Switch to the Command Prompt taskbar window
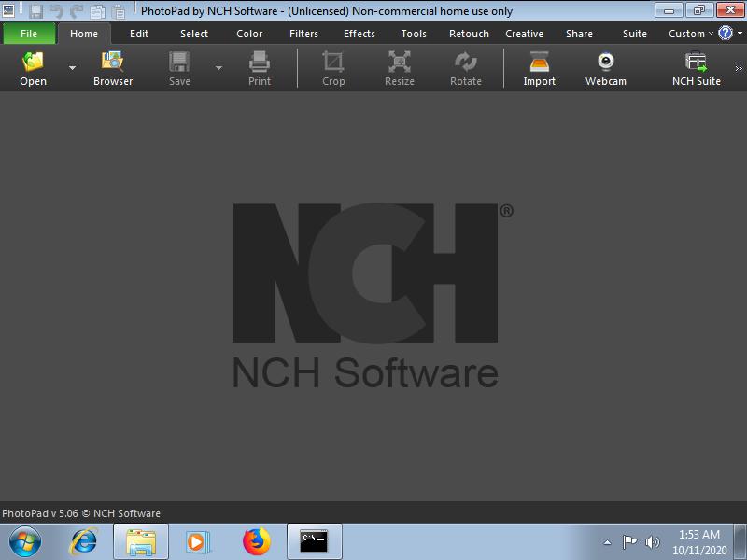The height and width of the screenshot is (560, 747). 315,542
